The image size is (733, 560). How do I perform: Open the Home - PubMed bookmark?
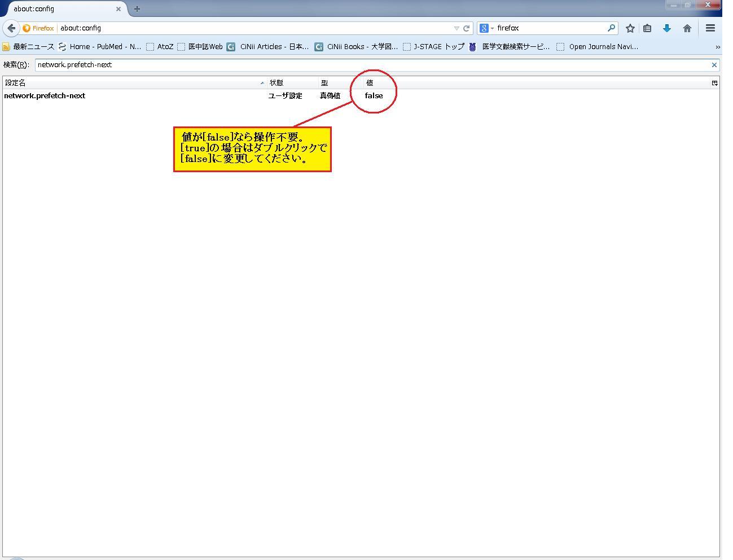coord(100,47)
